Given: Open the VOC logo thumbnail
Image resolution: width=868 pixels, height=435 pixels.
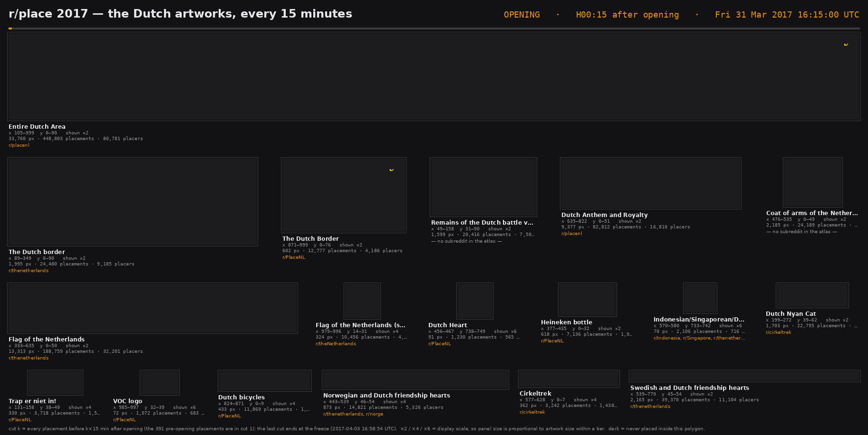Looking at the screenshot, I should point(160,383).
